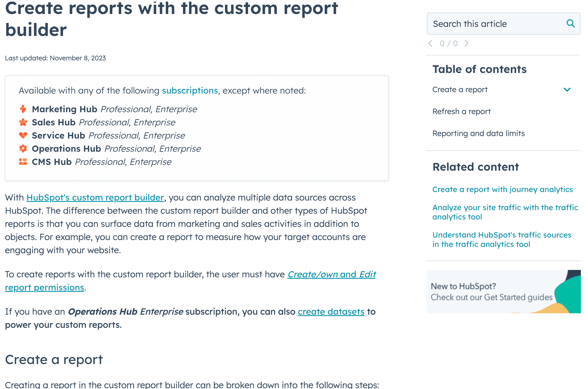Image resolution: width=588 pixels, height=389 pixels.
Task: Jump to Reporting and data limits section
Action: 478,133
